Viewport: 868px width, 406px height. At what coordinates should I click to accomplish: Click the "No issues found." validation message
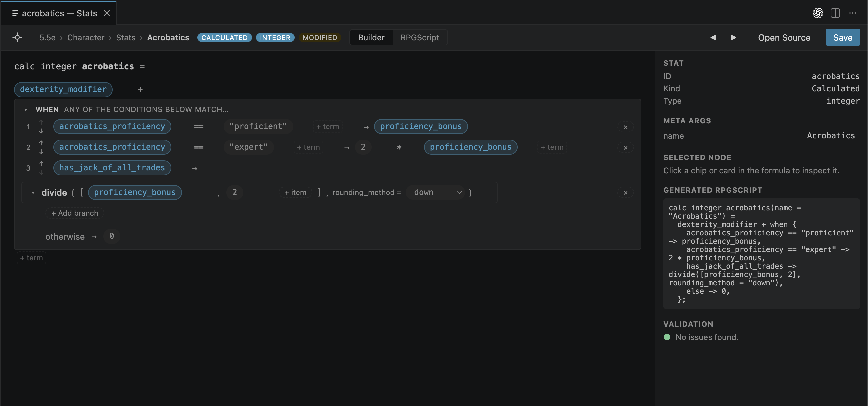(x=707, y=337)
